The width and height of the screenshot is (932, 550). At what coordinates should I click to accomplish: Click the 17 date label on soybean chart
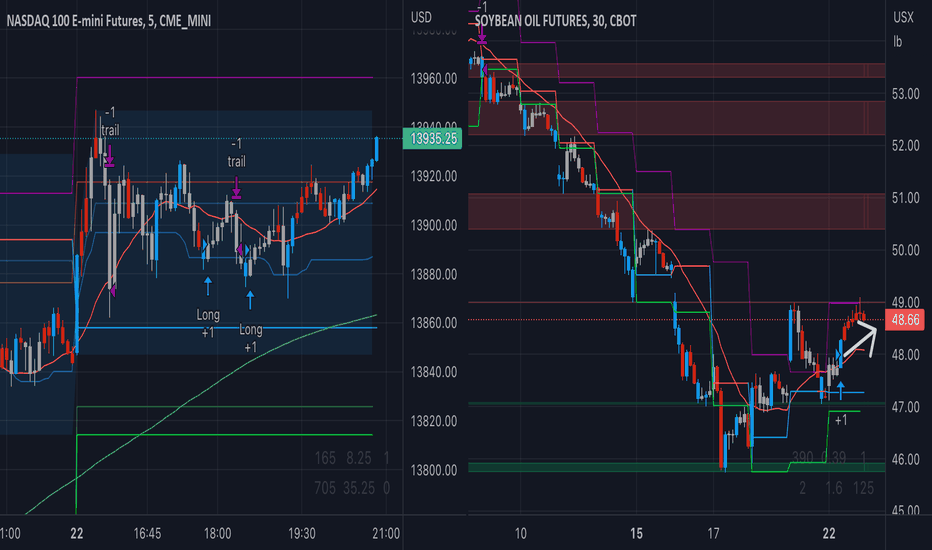click(x=713, y=533)
